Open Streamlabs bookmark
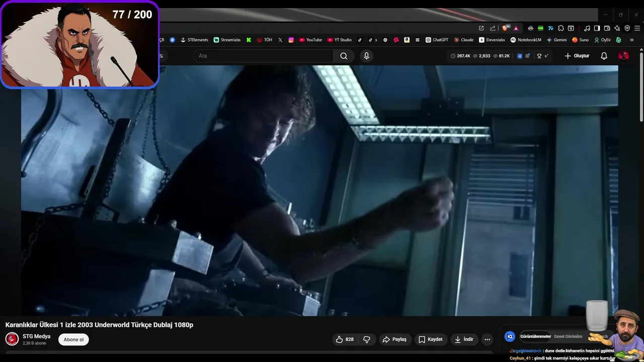Viewport: 644px width, 362px height. point(227,40)
